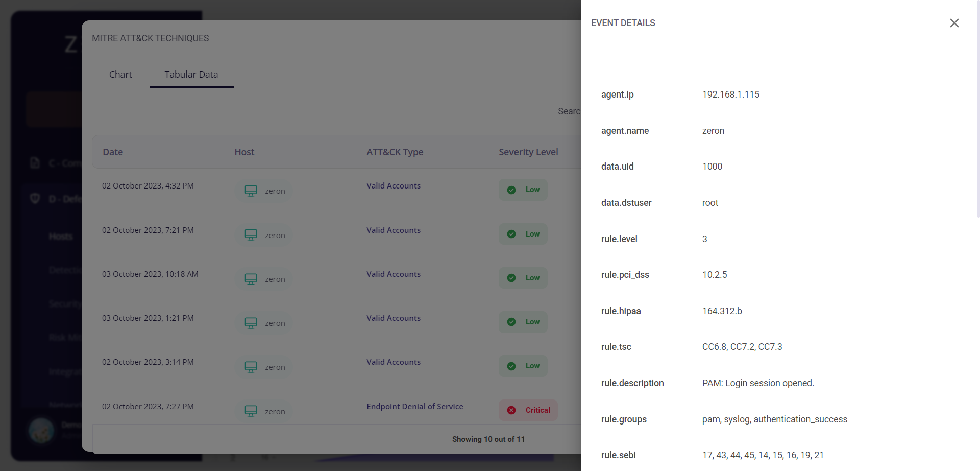This screenshot has width=980, height=471.
Task: Click the rule.groups value pam, syslog, authentication_success
Action: point(775,419)
